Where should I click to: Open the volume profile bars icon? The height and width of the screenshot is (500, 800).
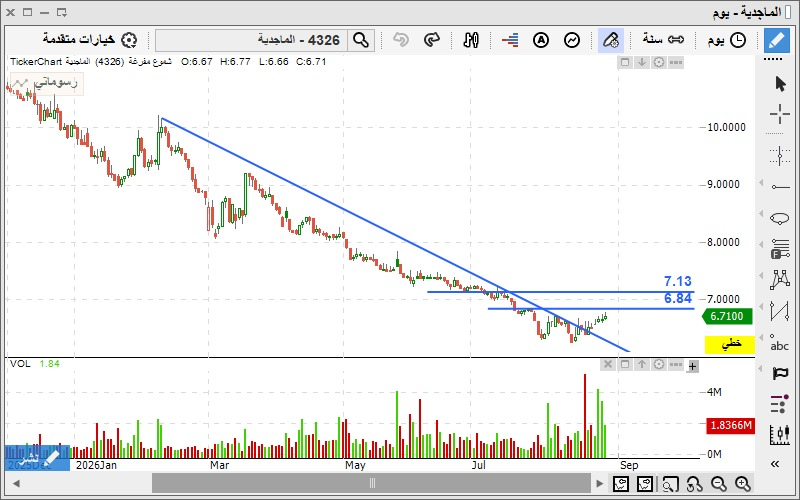(510, 40)
